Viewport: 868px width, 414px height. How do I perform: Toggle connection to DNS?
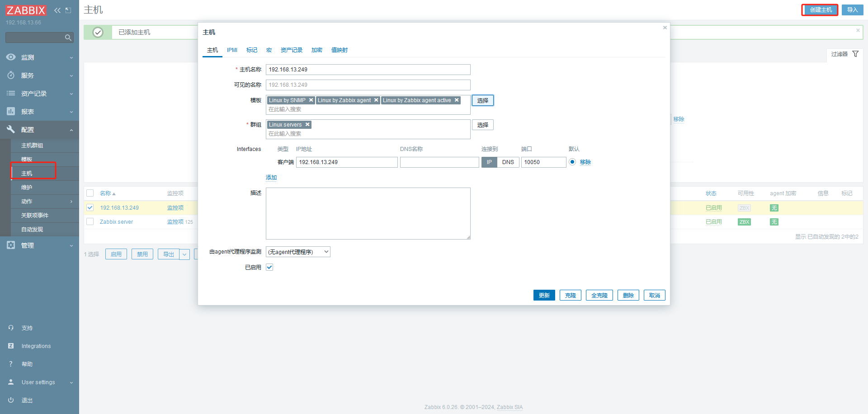pos(508,162)
